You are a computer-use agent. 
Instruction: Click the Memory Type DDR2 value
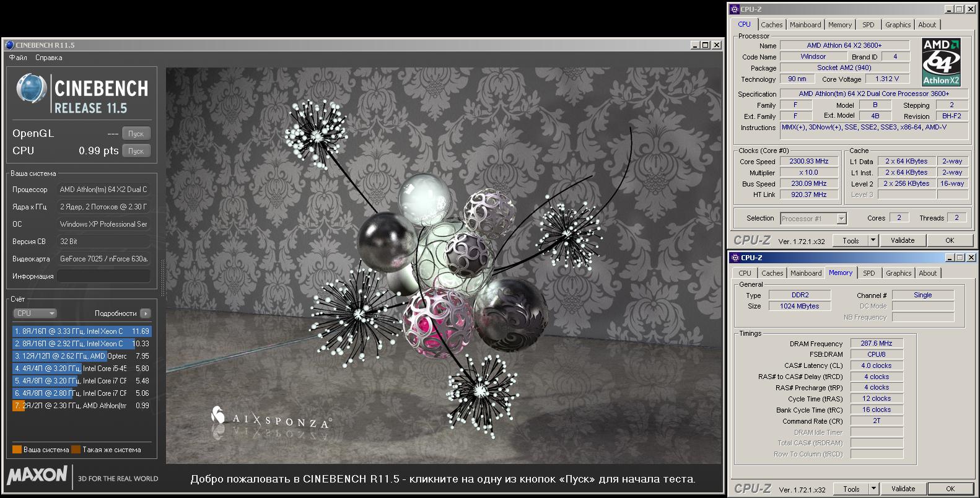point(800,295)
